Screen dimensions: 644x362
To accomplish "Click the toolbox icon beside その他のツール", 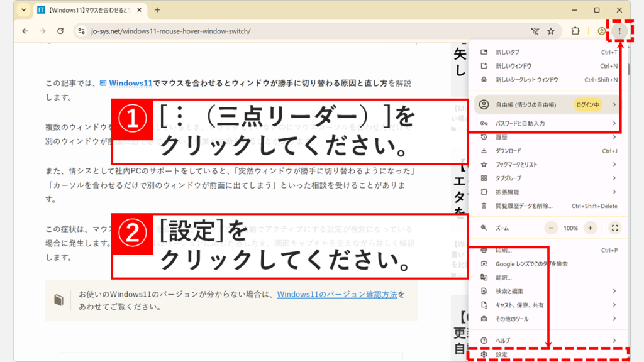I will click(x=484, y=319).
